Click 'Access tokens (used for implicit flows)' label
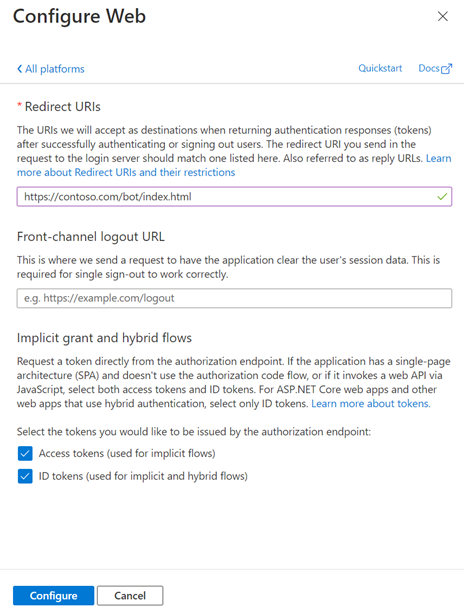 [127, 453]
